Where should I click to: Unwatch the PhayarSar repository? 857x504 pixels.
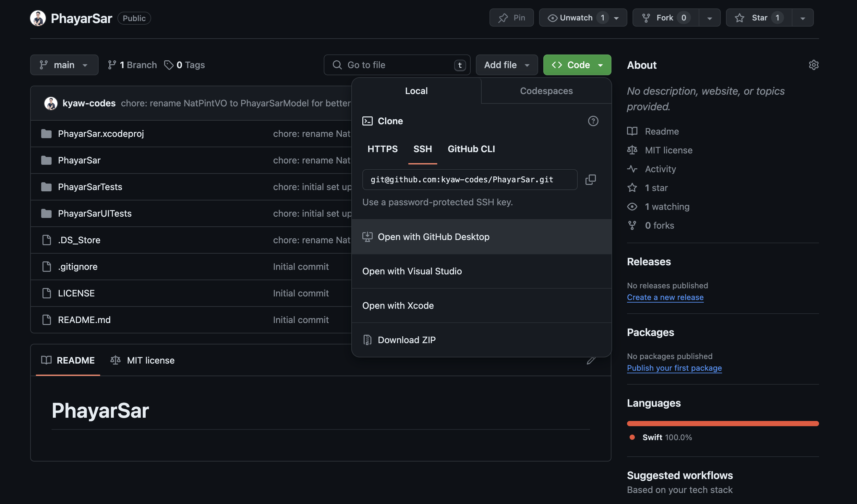point(576,18)
